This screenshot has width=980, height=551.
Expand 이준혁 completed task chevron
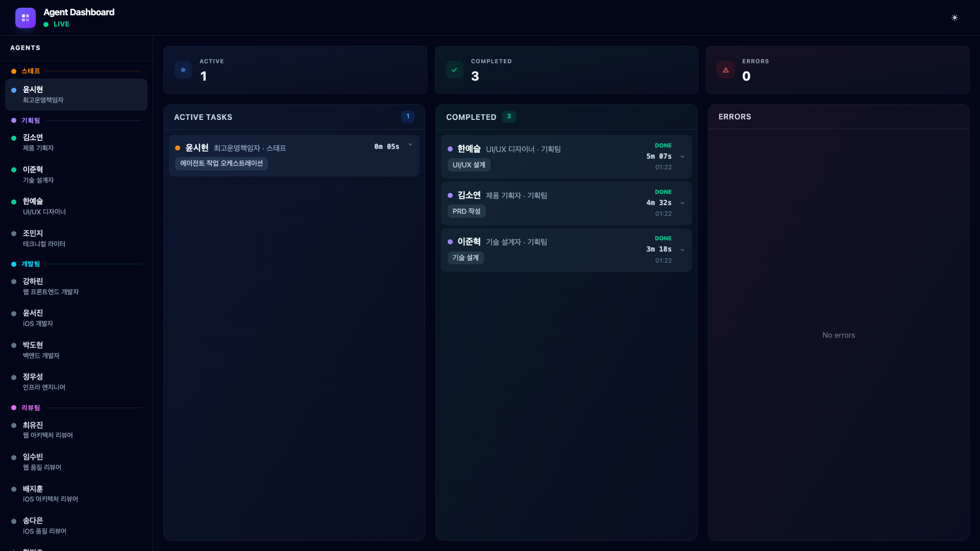click(x=682, y=250)
